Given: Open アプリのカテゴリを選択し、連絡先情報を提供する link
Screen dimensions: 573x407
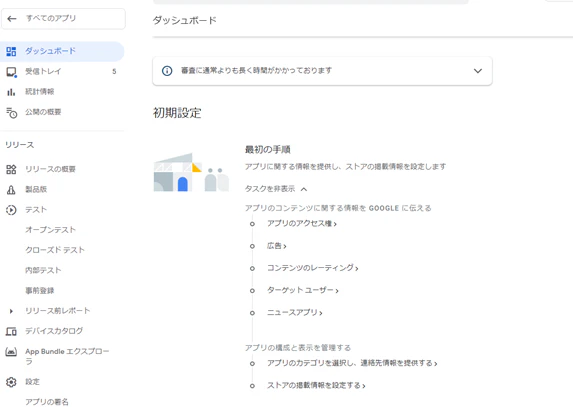Looking at the screenshot, I should coord(352,363).
